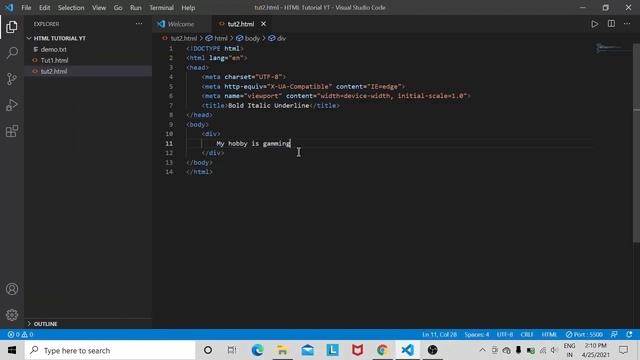Image resolution: width=640 pixels, height=360 pixels.
Task: Expand the OUTLINE section
Action: click(x=45, y=324)
